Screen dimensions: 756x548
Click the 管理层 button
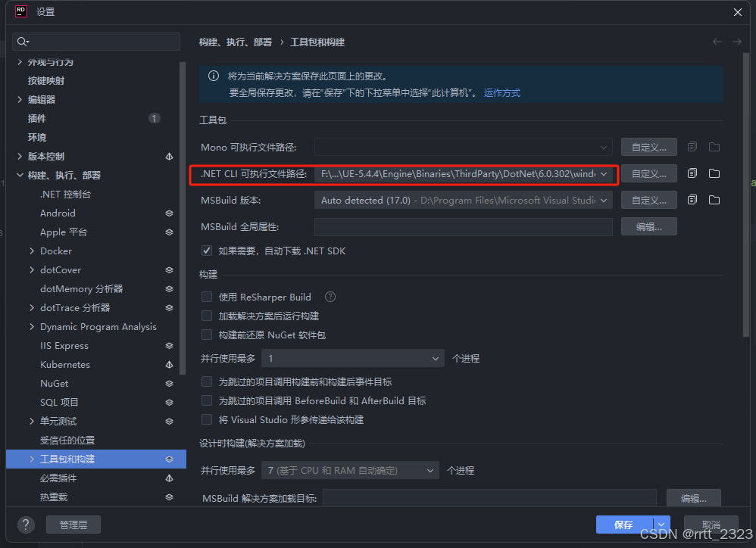tap(73, 525)
